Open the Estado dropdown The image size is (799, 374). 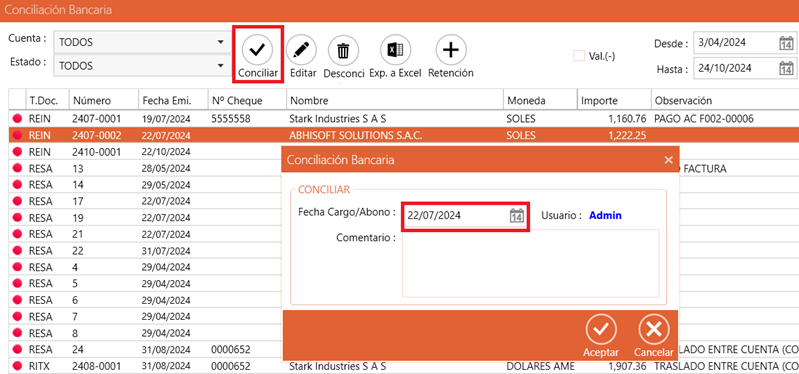[x=142, y=66]
